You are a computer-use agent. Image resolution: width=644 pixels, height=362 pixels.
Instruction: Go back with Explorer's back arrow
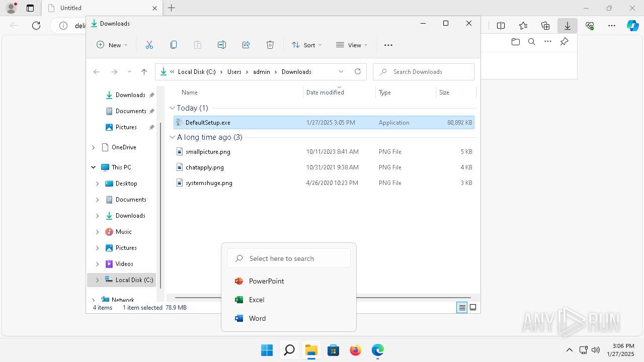pyautogui.click(x=97, y=72)
